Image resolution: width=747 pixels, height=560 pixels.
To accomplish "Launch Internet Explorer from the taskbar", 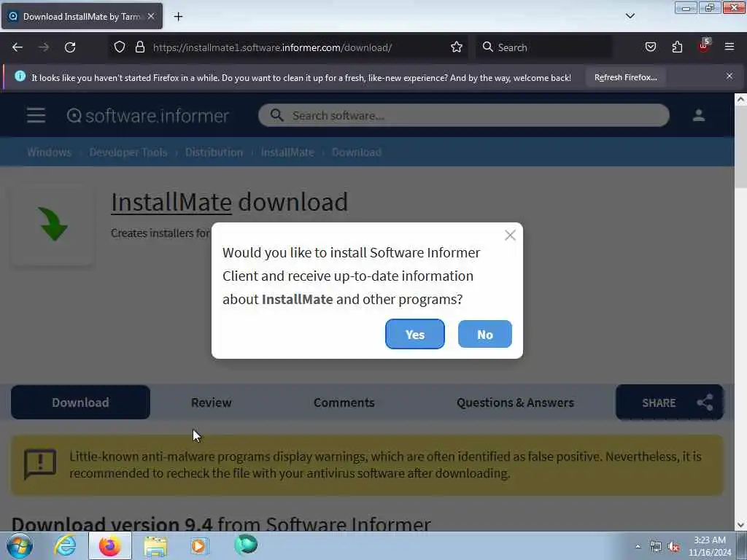I will (x=65, y=545).
